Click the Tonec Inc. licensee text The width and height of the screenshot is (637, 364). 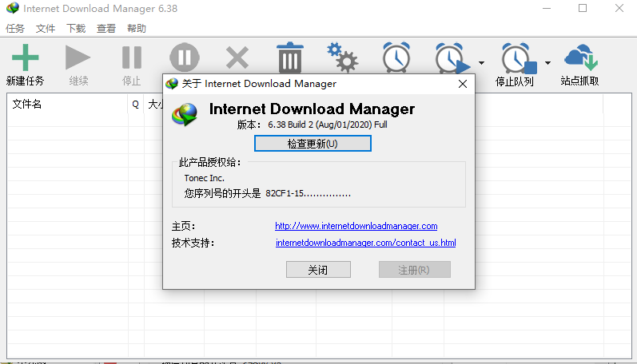(204, 178)
